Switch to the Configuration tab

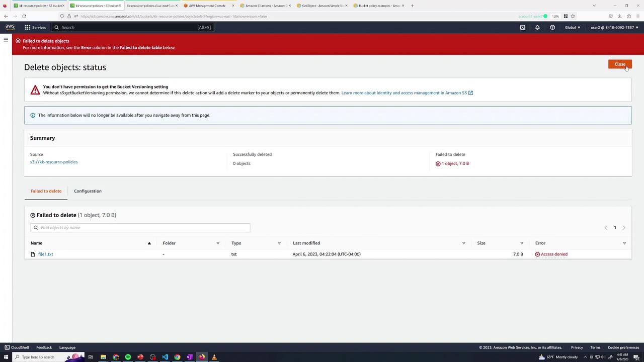point(88,191)
